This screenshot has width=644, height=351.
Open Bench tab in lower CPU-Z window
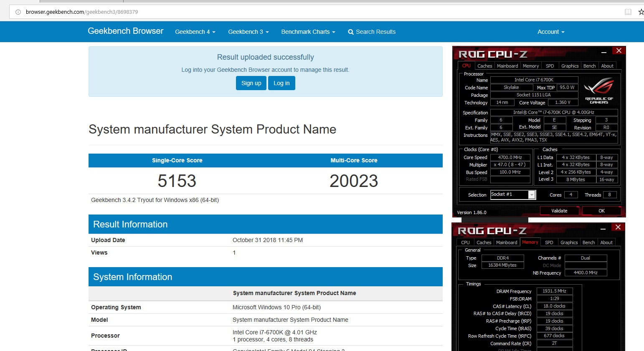click(588, 242)
